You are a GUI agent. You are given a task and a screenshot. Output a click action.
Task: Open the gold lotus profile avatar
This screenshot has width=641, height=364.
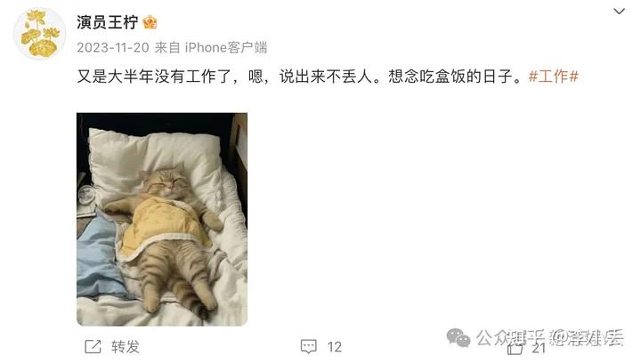[40, 34]
